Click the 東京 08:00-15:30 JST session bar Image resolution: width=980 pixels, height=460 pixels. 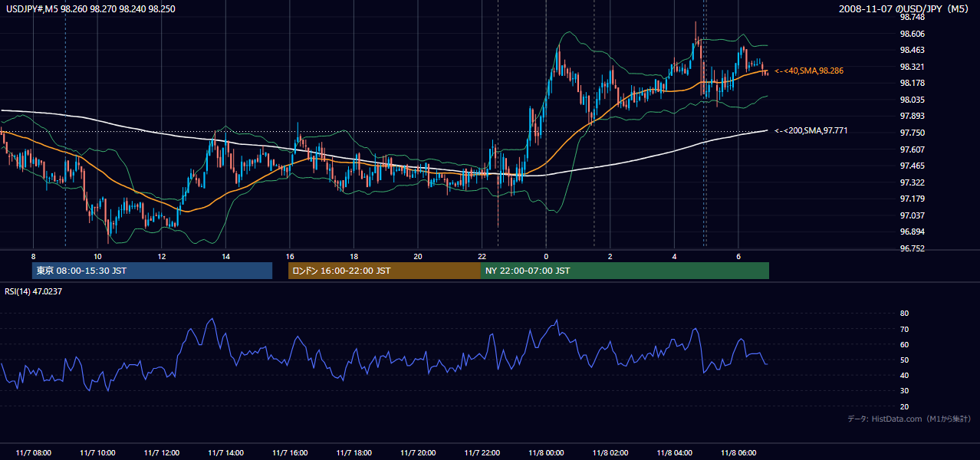[152, 271]
